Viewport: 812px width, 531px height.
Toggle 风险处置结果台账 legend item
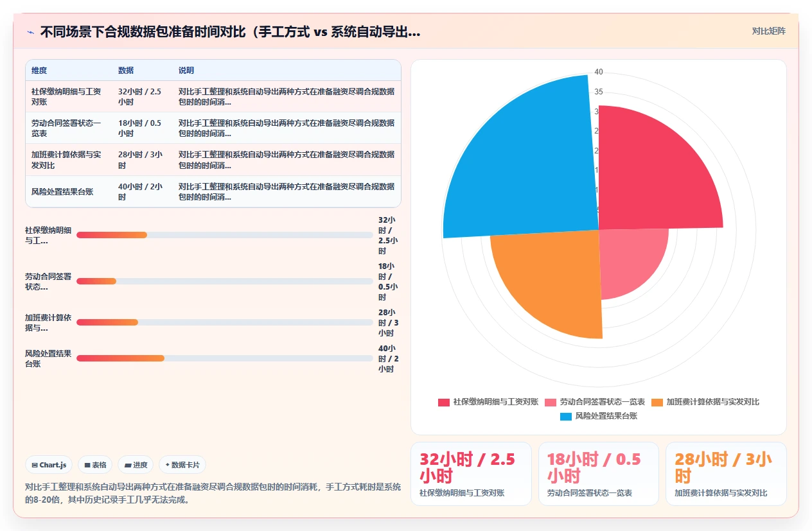click(599, 416)
